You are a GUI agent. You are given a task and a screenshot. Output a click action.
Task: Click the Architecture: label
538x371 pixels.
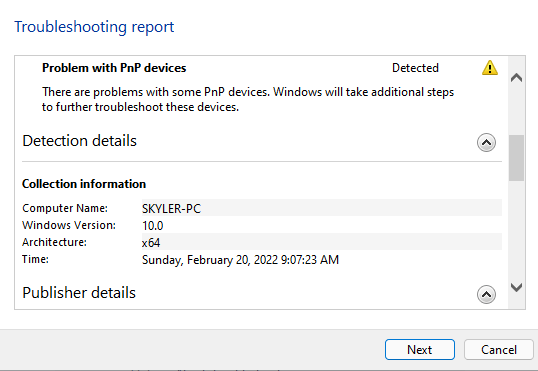pos(54,242)
